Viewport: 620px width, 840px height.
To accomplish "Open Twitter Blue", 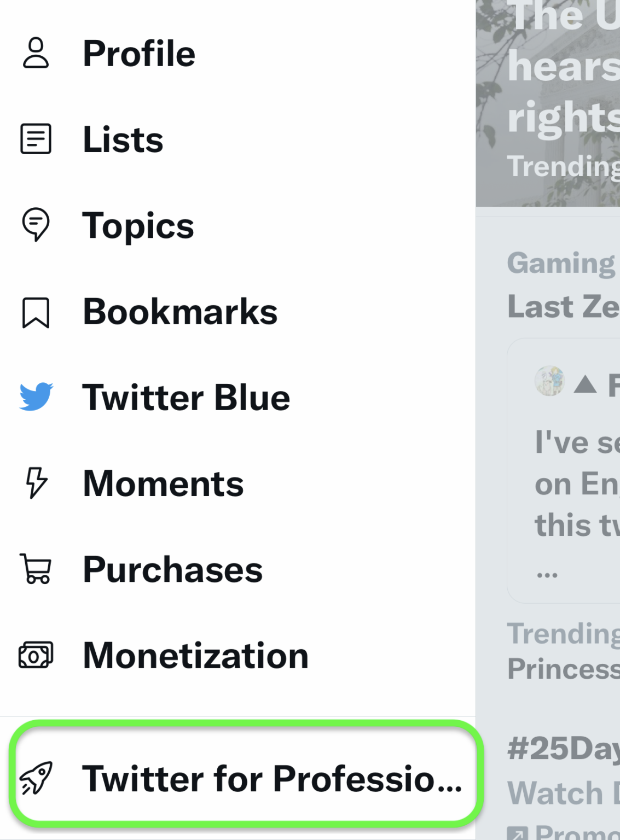I will click(x=186, y=398).
